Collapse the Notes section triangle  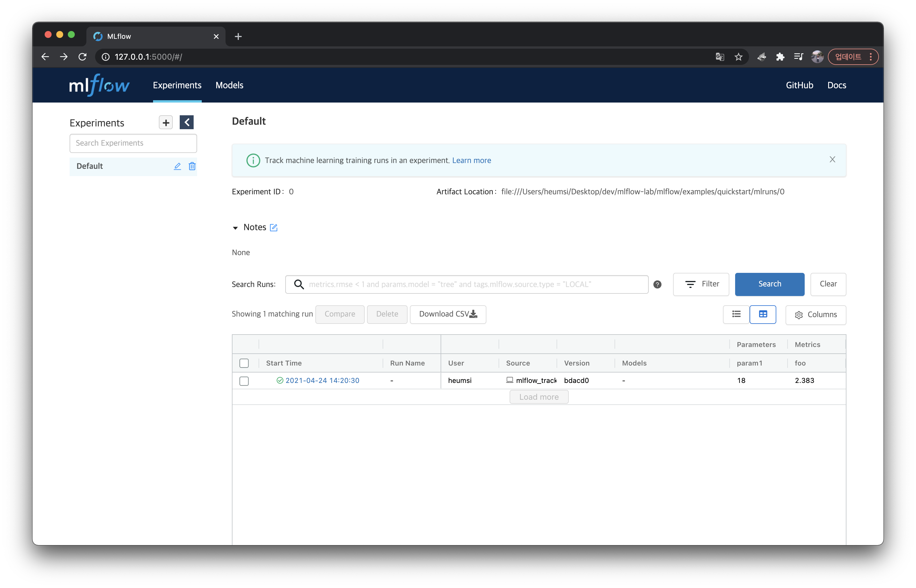pos(235,228)
